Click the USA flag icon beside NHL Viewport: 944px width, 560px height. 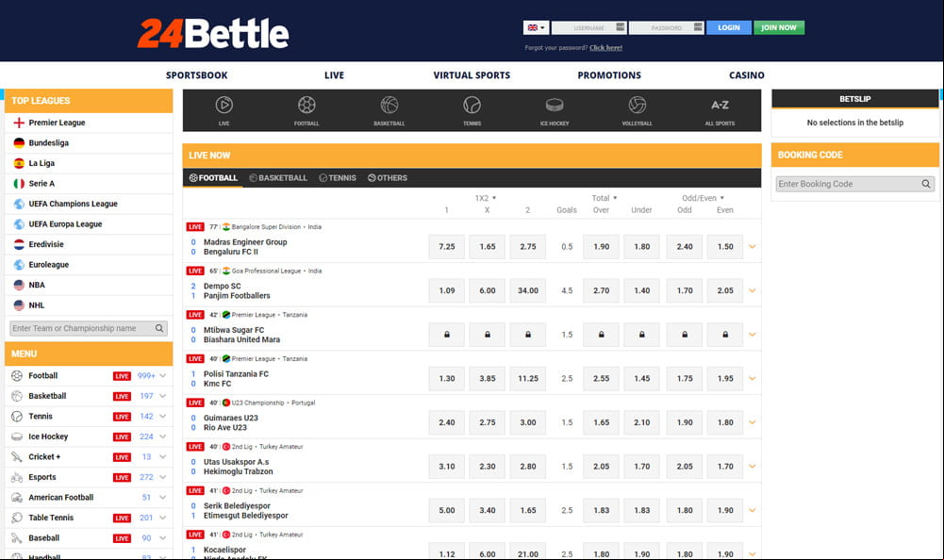click(19, 305)
